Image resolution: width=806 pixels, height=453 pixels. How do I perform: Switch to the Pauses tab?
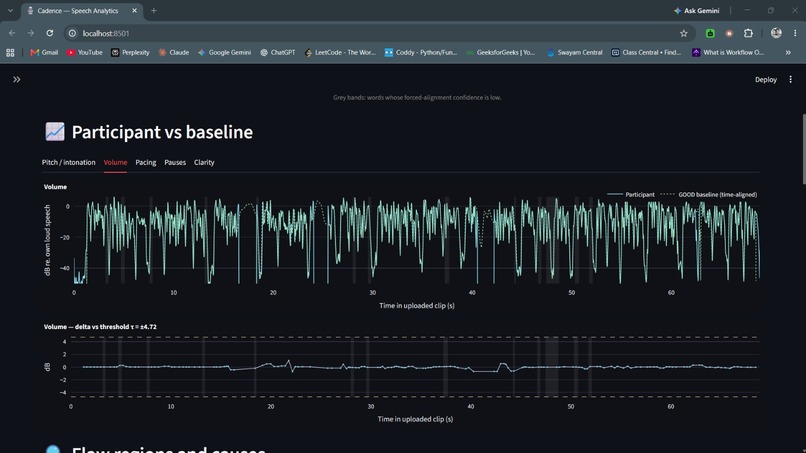(175, 162)
